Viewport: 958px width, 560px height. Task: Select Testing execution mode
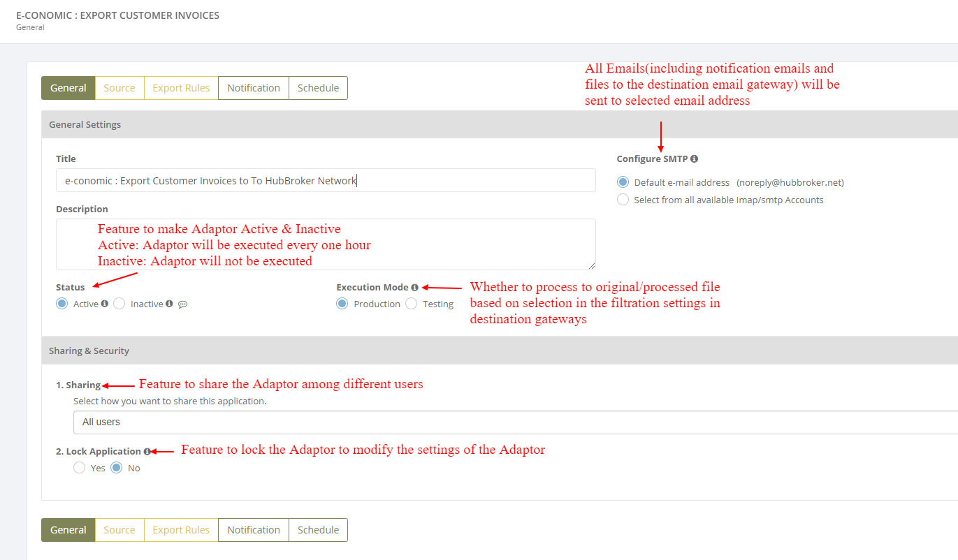click(412, 304)
